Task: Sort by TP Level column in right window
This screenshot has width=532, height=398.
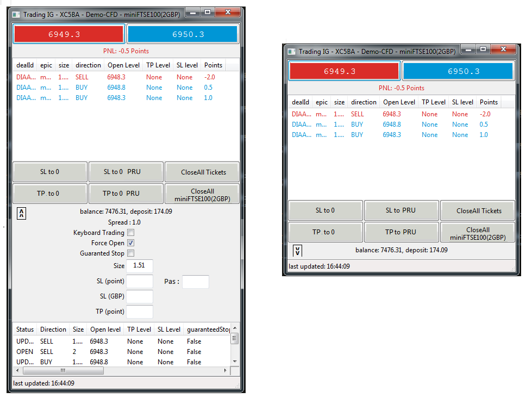Action: click(433, 102)
